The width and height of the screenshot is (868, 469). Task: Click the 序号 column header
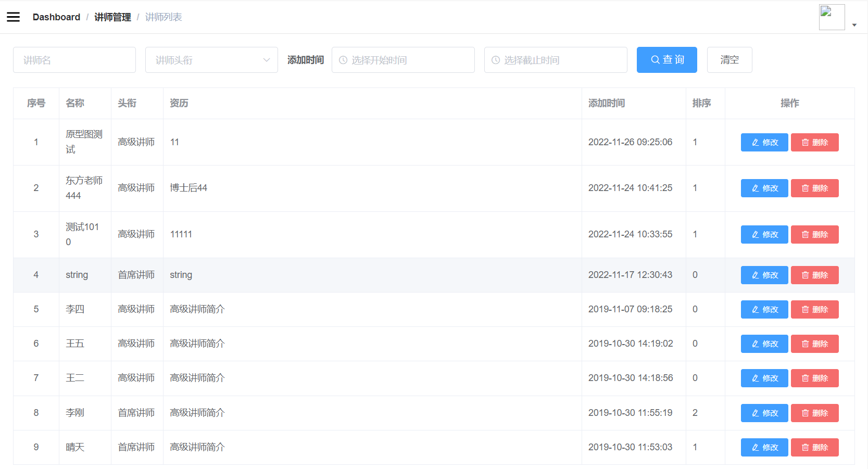click(x=36, y=103)
